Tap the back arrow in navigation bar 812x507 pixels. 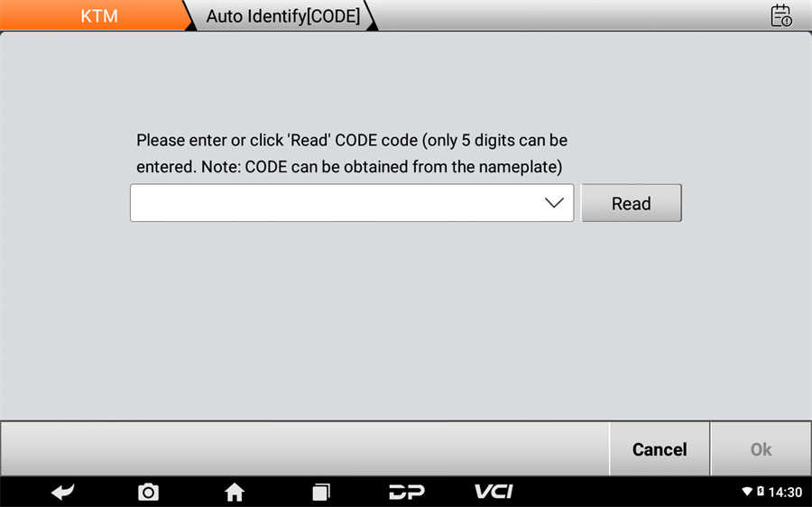pyautogui.click(x=63, y=492)
